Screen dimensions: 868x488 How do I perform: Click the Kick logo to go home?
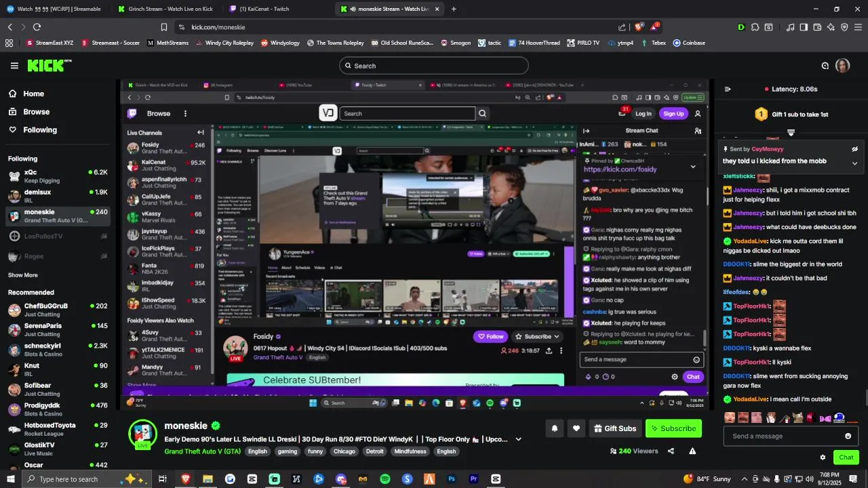pos(49,66)
